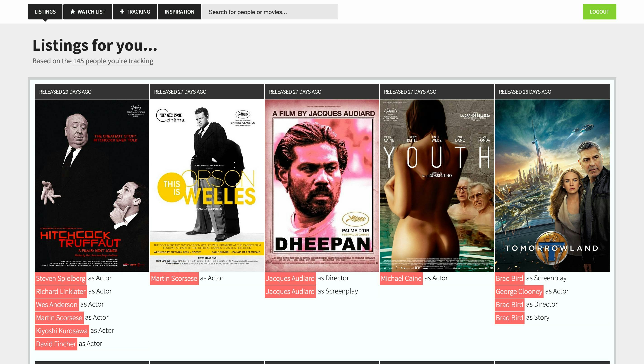Select the George Clooney tag
The height and width of the screenshot is (364, 644).
coord(519,291)
